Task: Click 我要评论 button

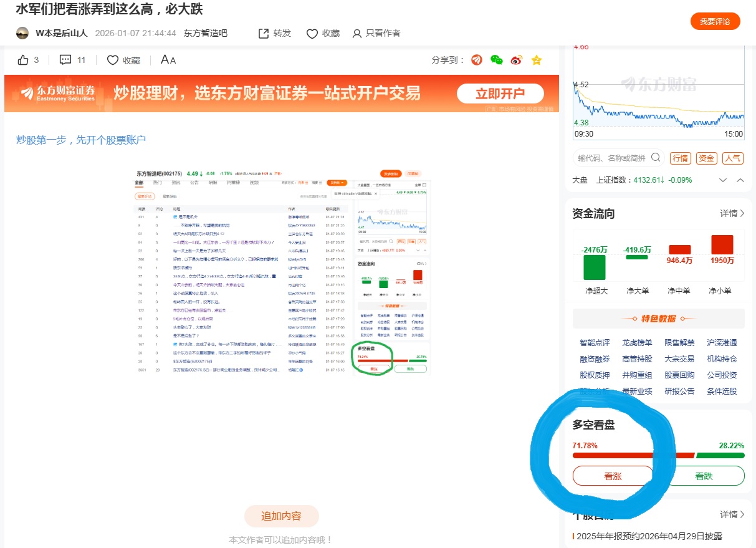Action: (715, 21)
